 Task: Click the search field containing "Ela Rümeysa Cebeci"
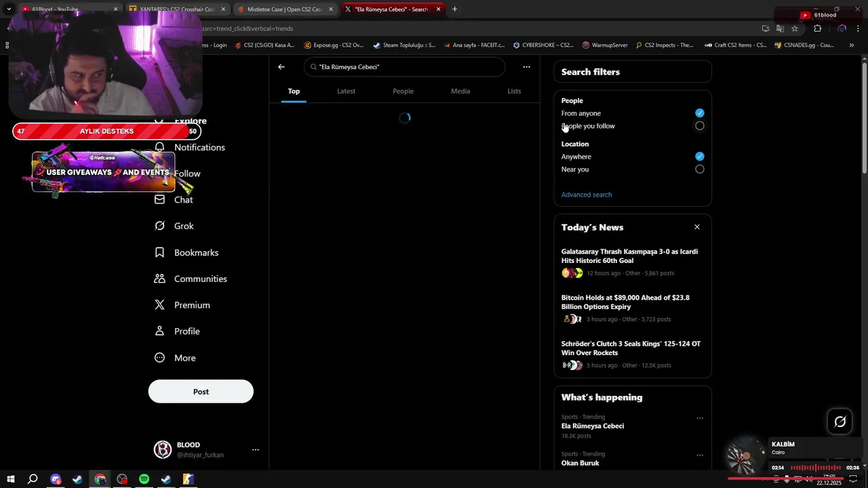[405, 67]
